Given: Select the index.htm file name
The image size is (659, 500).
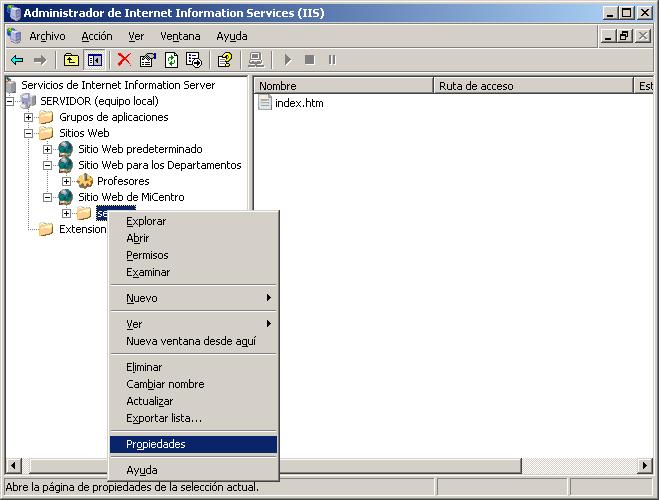Looking at the screenshot, I should coord(299,103).
